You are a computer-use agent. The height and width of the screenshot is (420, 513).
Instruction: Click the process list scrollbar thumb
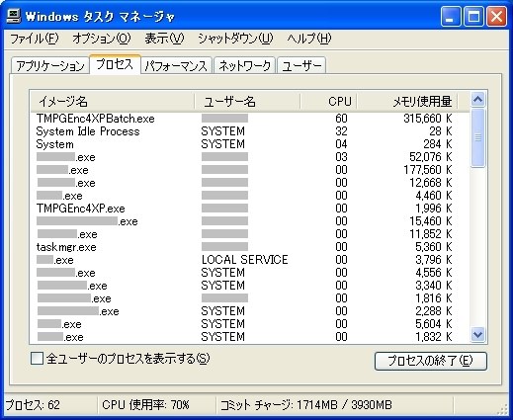(477, 137)
